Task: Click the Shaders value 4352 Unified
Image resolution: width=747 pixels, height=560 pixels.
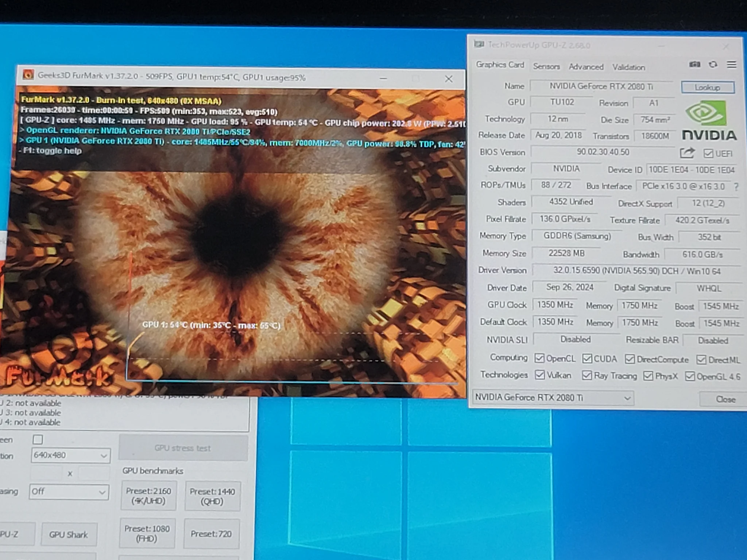Action: [571, 202]
